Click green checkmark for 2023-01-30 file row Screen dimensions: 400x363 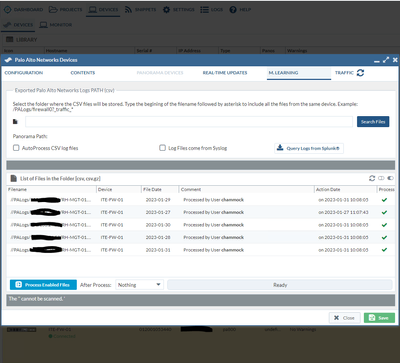(x=384, y=225)
